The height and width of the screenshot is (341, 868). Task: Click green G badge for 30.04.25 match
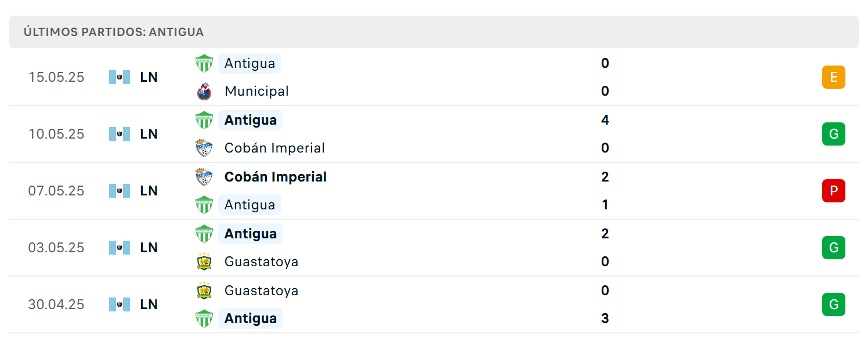pos(834,304)
